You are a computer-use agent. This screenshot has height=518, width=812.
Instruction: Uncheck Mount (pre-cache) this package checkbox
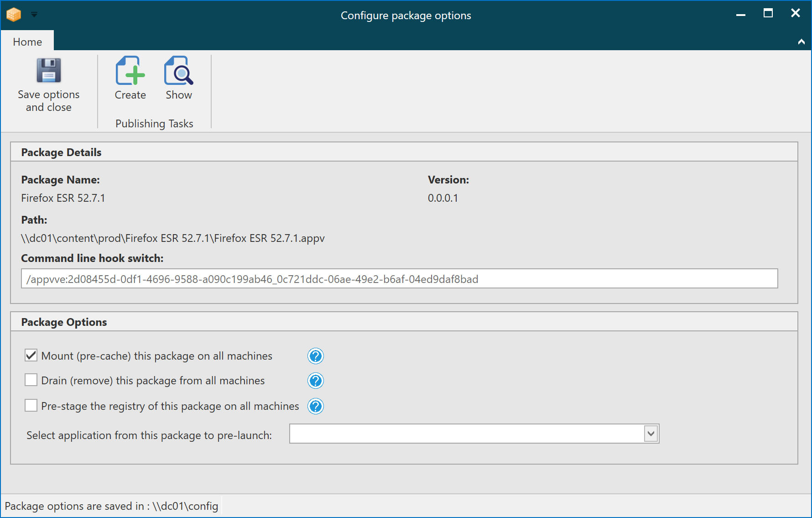[31, 356]
